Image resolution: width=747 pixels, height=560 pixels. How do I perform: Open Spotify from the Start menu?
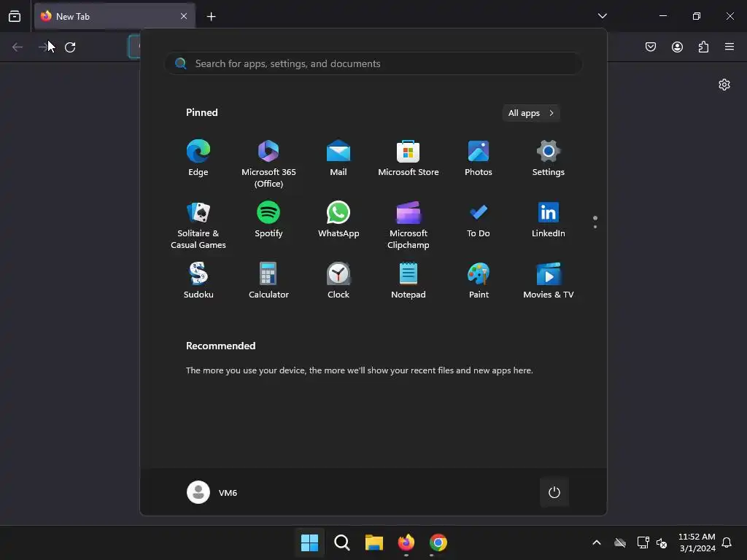pos(268,219)
